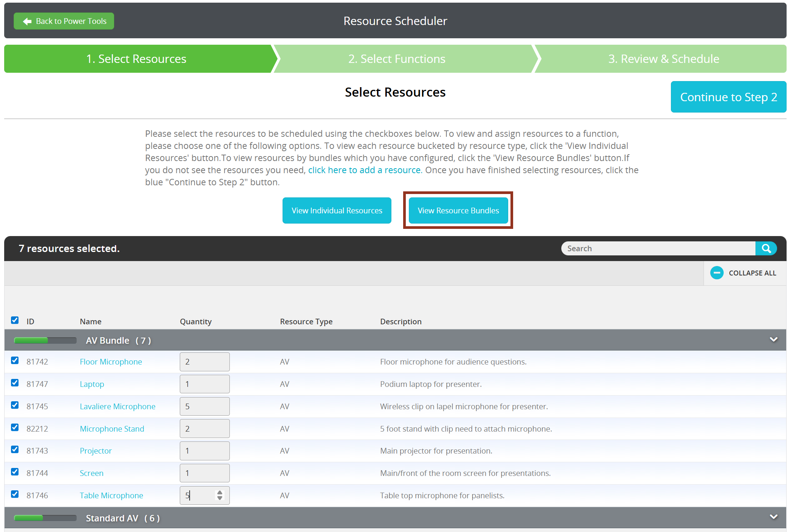Click the back arrow in Power Tools button
The width and height of the screenshot is (790, 532).
click(27, 21)
